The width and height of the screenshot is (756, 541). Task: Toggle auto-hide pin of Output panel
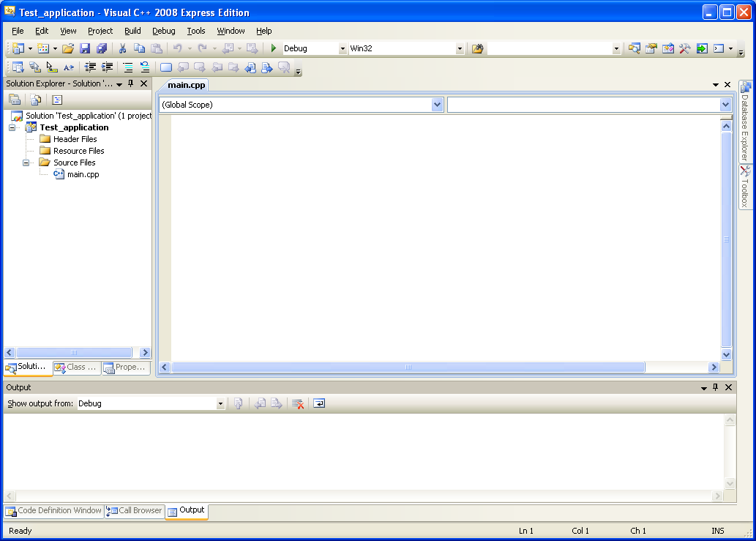coord(716,387)
